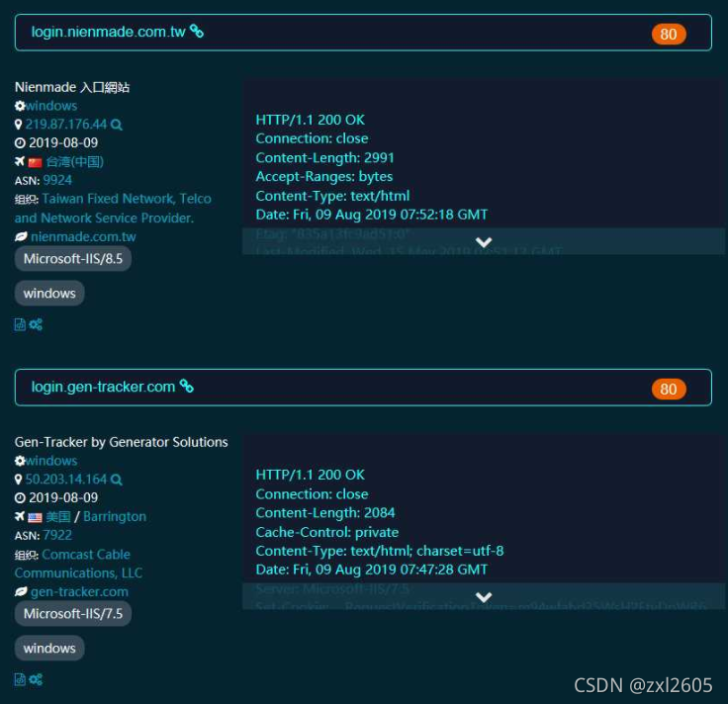Click Date Fri, 09 Aug 2019 07:47:28 line
Image resolution: width=728 pixels, height=704 pixels.
pyautogui.click(x=372, y=570)
